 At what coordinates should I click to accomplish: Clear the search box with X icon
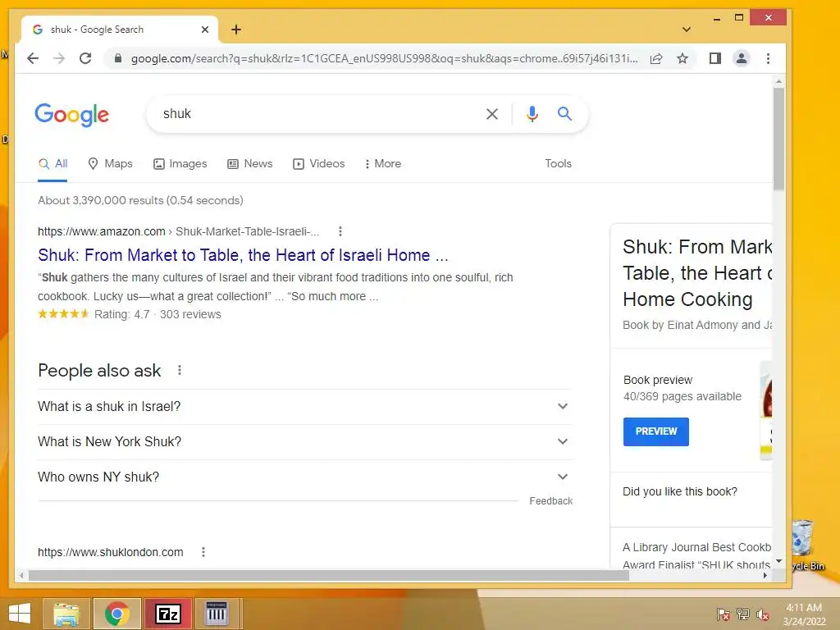point(492,113)
